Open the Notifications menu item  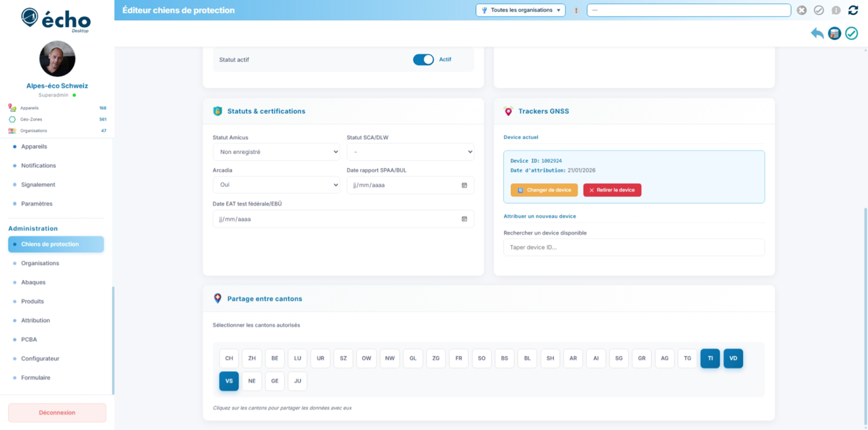coord(38,165)
